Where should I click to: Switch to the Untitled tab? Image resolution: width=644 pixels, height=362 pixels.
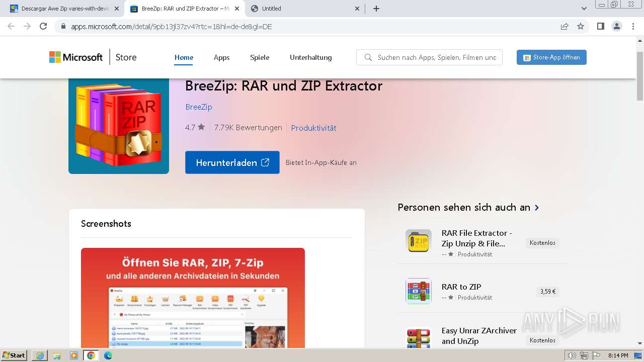(301, 9)
